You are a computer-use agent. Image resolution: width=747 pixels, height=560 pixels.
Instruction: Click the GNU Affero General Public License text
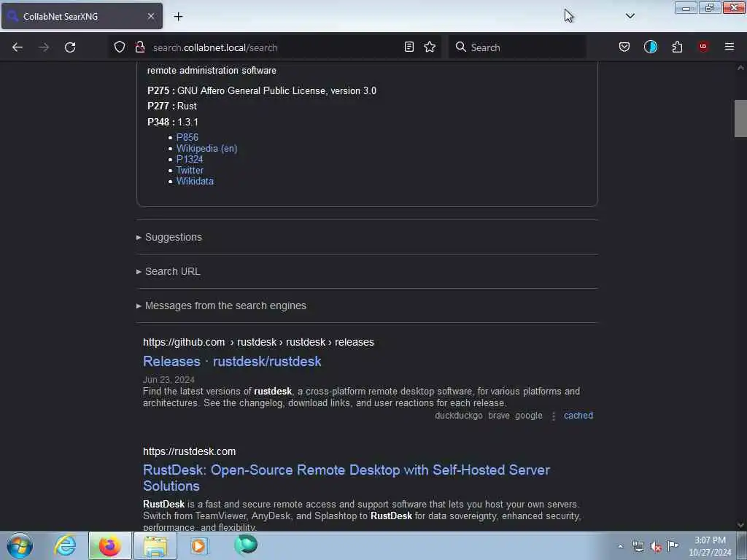pos(276,90)
